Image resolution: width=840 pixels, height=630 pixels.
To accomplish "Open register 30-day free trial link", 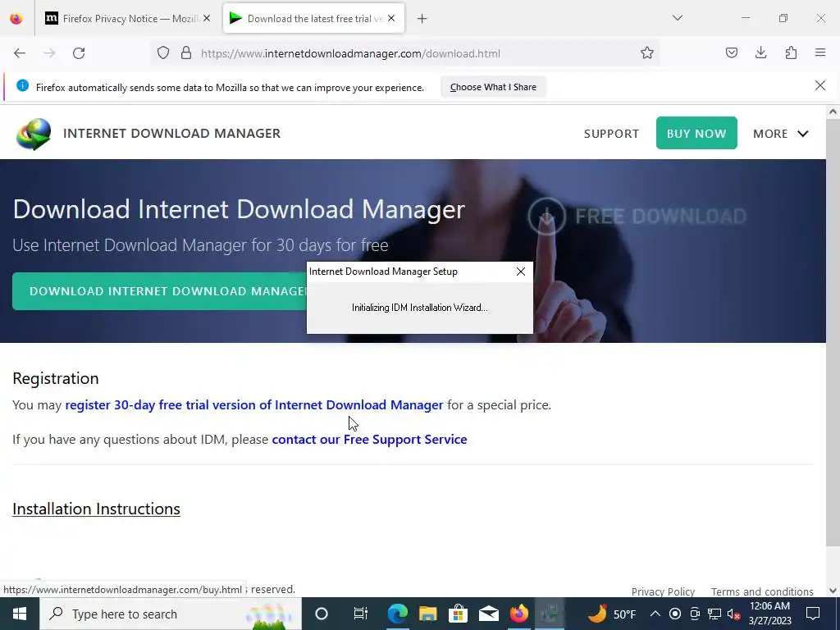I will (x=254, y=404).
